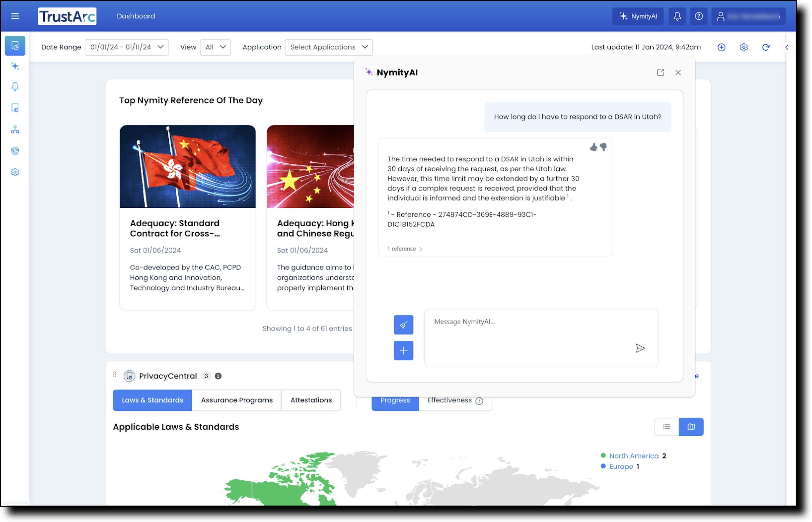
Task: Open sidebar settings gear icon
Action: [x=15, y=172]
